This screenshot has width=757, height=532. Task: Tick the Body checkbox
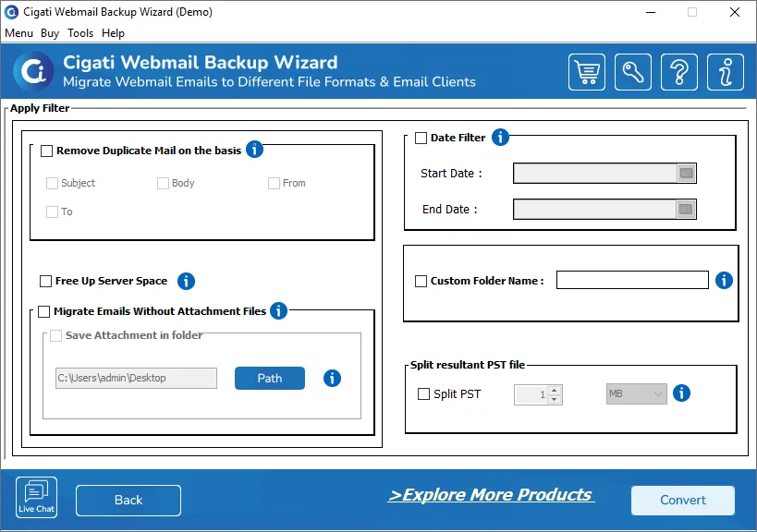click(163, 183)
